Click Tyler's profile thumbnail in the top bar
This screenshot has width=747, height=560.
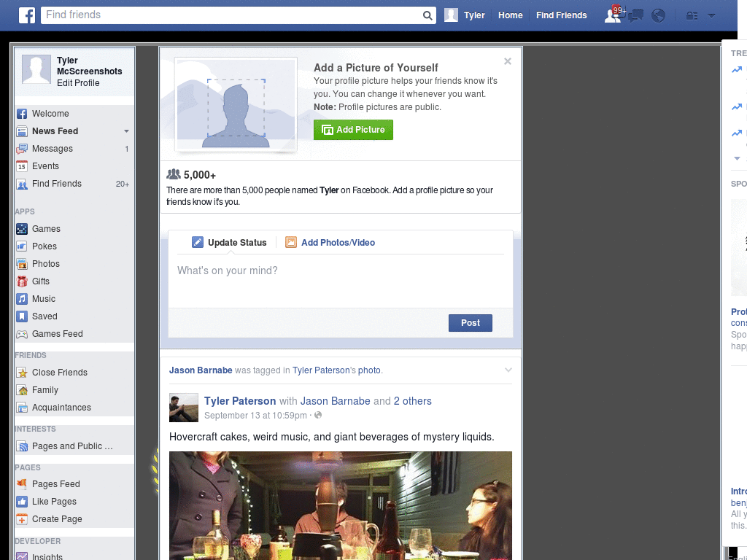(451, 15)
